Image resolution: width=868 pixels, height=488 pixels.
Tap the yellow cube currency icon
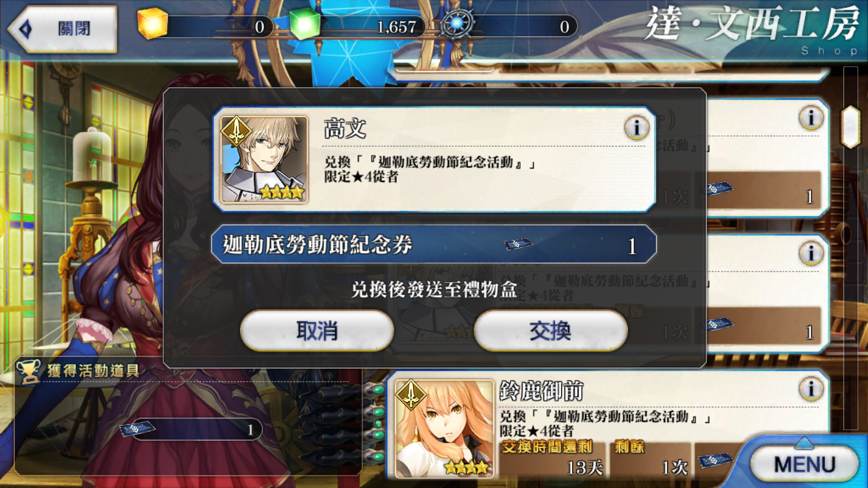(x=153, y=24)
